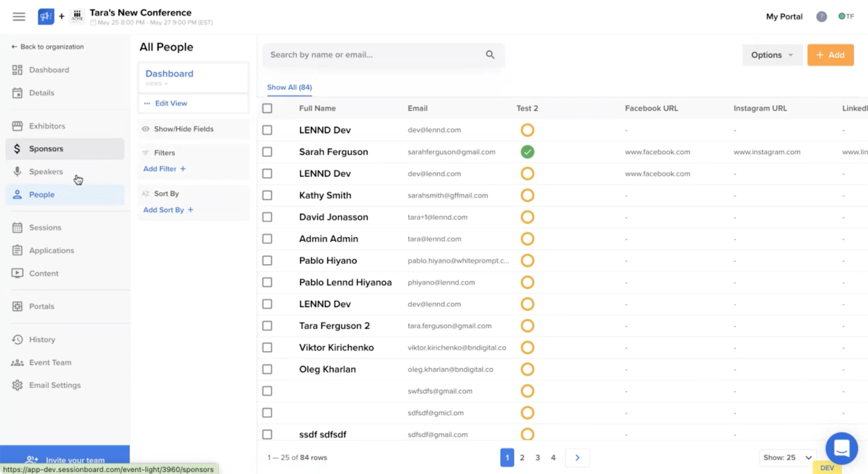Go to page 3 of results
The width and height of the screenshot is (868, 474).
click(x=537, y=457)
